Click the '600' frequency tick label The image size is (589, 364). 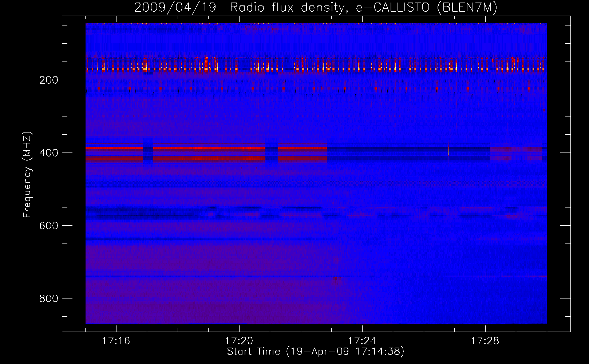pos(49,226)
